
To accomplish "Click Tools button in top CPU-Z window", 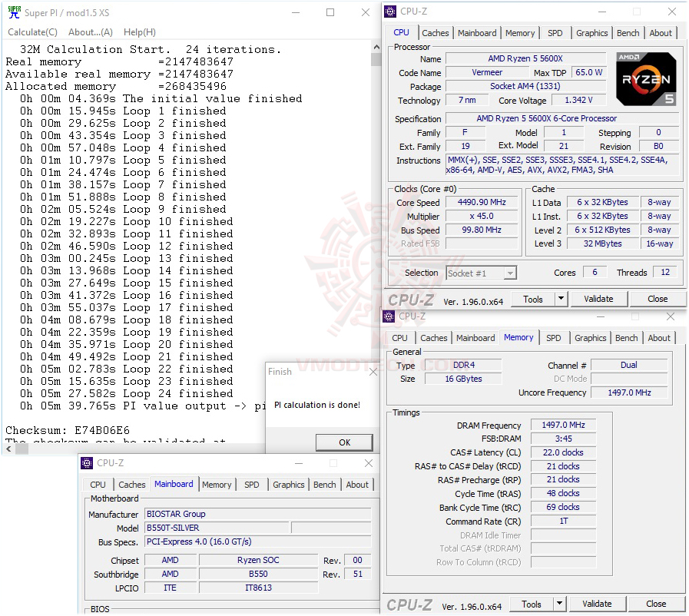I will [x=533, y=300].
